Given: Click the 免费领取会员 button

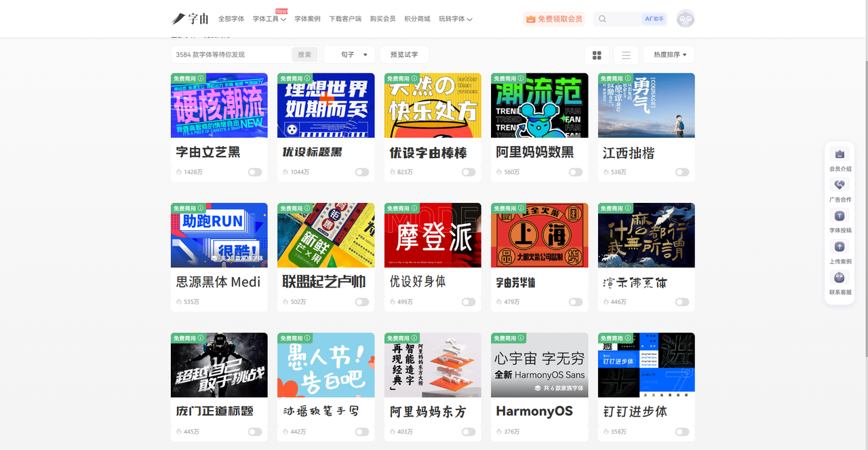Looking at the screenshot, I should coord(554,19).
